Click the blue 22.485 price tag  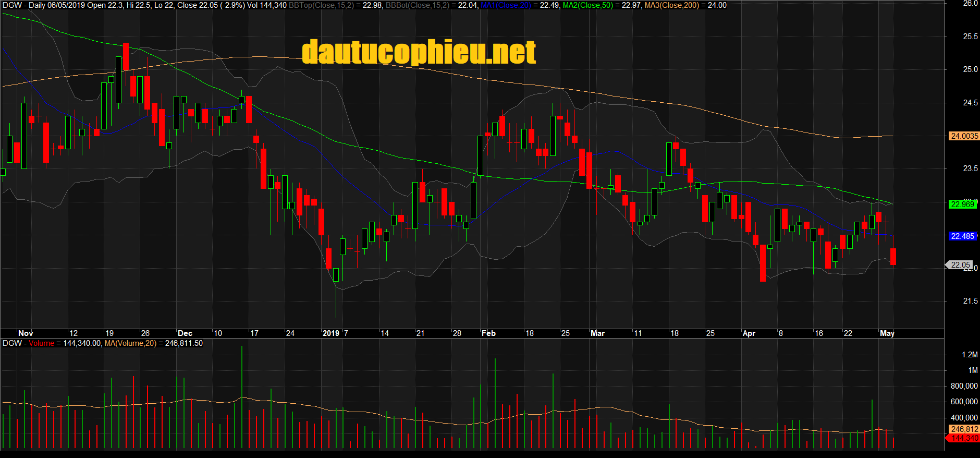[962, 236]
